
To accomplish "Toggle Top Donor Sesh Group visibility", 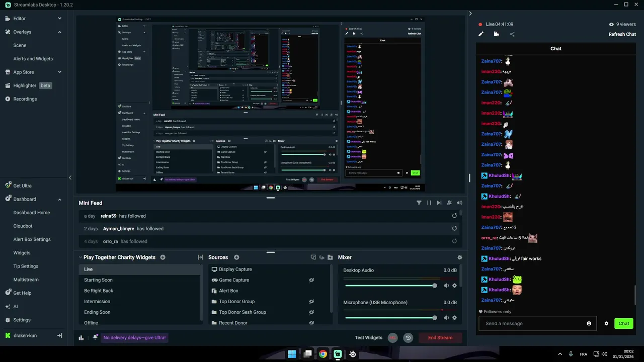I will [x=311, y=312].
